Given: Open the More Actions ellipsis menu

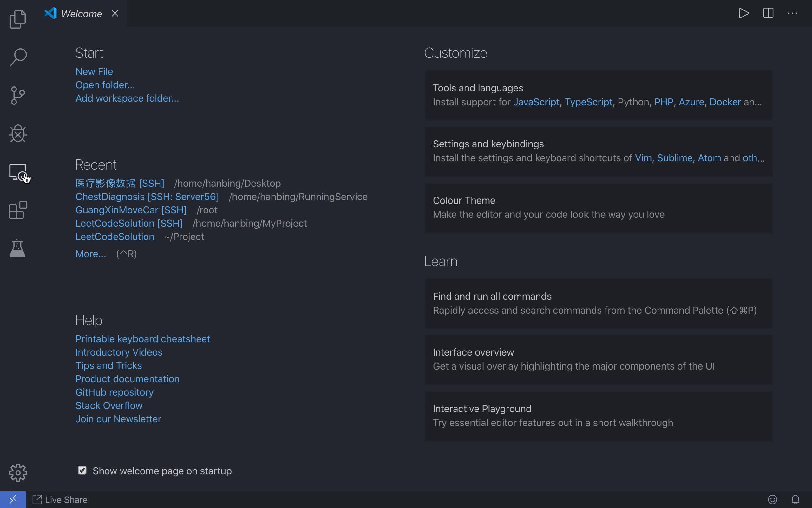Looking at the screenshot, I should (793, 13).
